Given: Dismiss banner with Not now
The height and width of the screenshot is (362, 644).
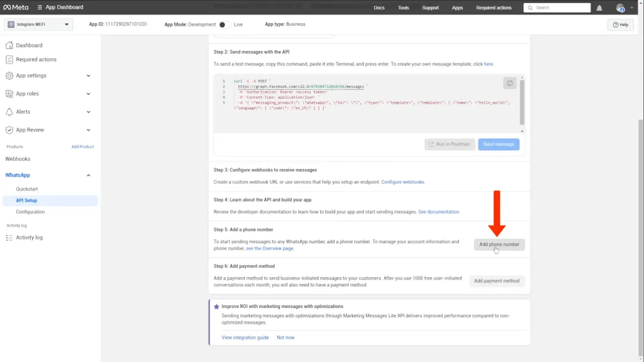Looking at the screenshot, I should [x=286, y=337].
